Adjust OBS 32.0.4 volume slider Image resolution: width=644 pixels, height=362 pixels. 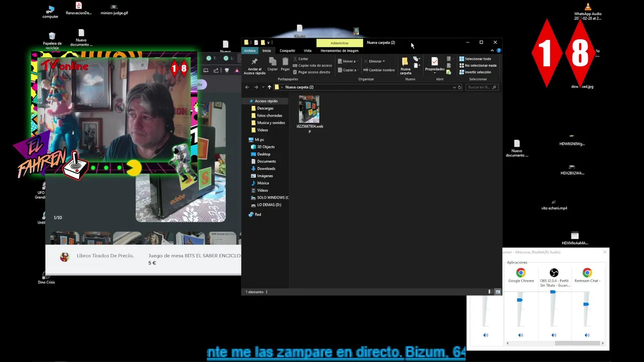coord(553,292)
